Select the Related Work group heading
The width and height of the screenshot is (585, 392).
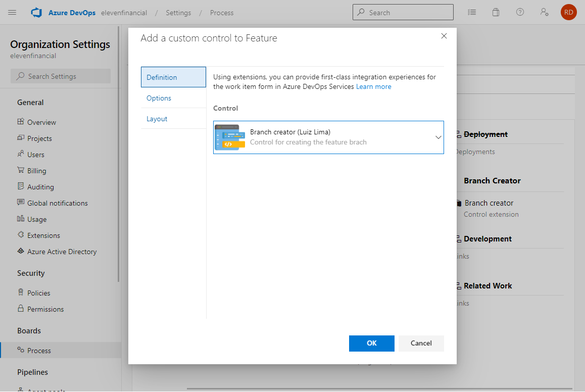click(487, 286)
